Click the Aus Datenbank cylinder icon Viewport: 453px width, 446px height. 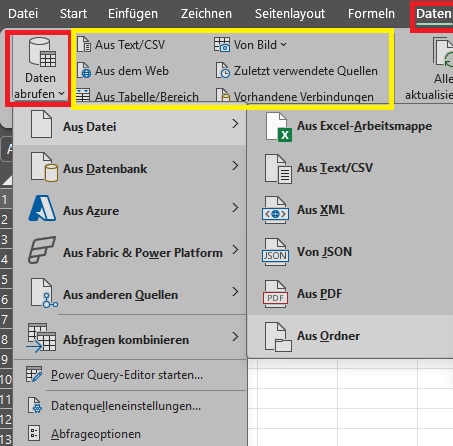(44, 167)
